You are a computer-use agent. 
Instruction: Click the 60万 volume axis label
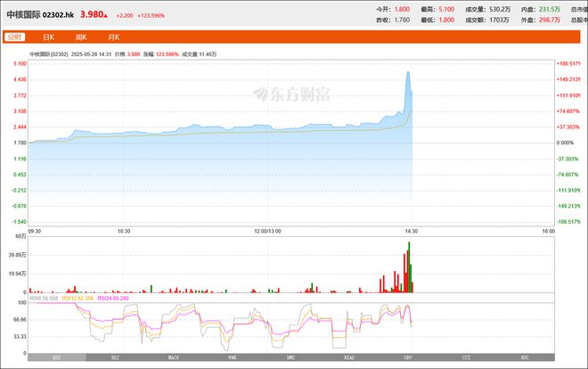pos(21,236)
